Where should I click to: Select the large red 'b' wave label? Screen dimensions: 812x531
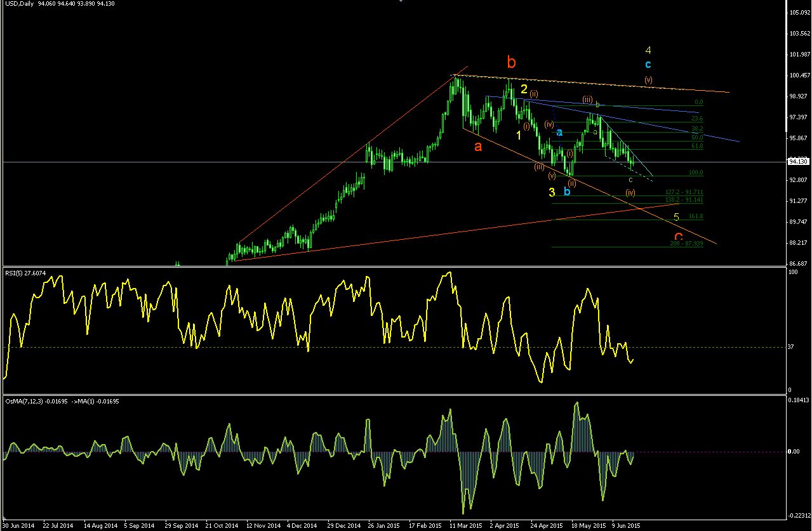tap(512, 62)
